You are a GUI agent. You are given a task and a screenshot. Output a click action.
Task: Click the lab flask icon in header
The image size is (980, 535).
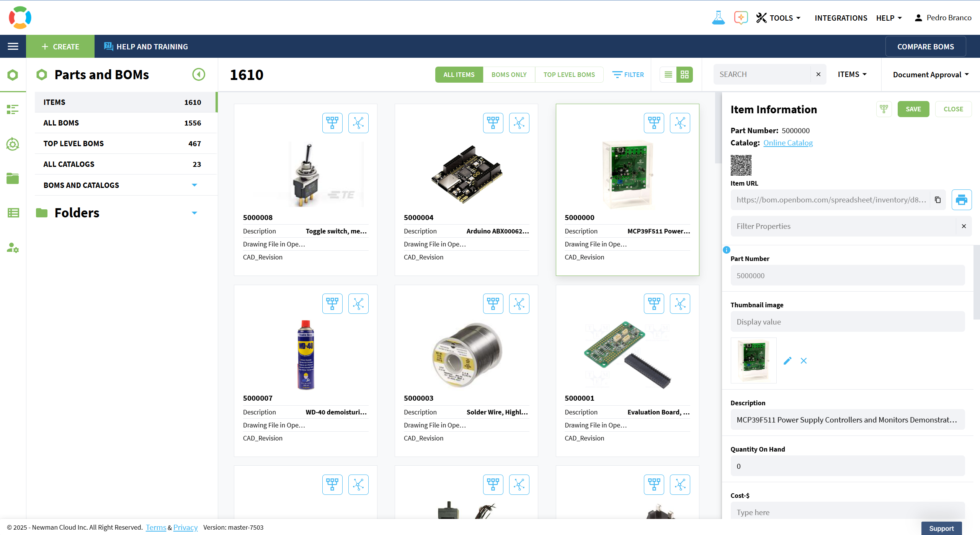pos(718,18)
